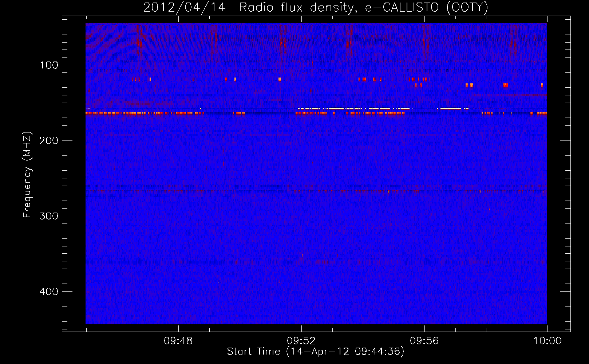Click the plot title '2012/04/14 Radio flux density'

(x=250, y=7)
